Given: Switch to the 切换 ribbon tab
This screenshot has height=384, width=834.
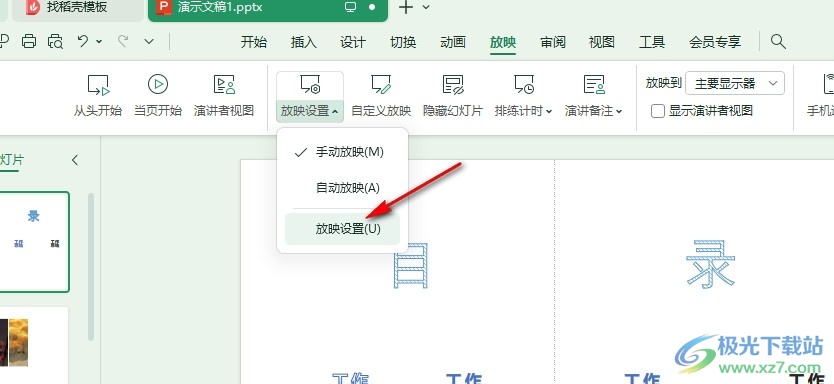Looking at the screenshot, I should tap(403, 42).
